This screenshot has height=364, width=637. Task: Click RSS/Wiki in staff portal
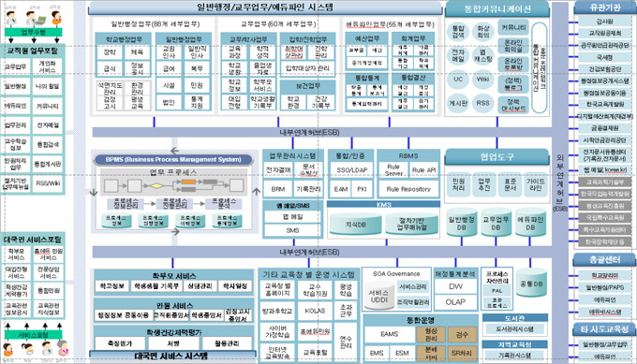click(x=48, y=183)
